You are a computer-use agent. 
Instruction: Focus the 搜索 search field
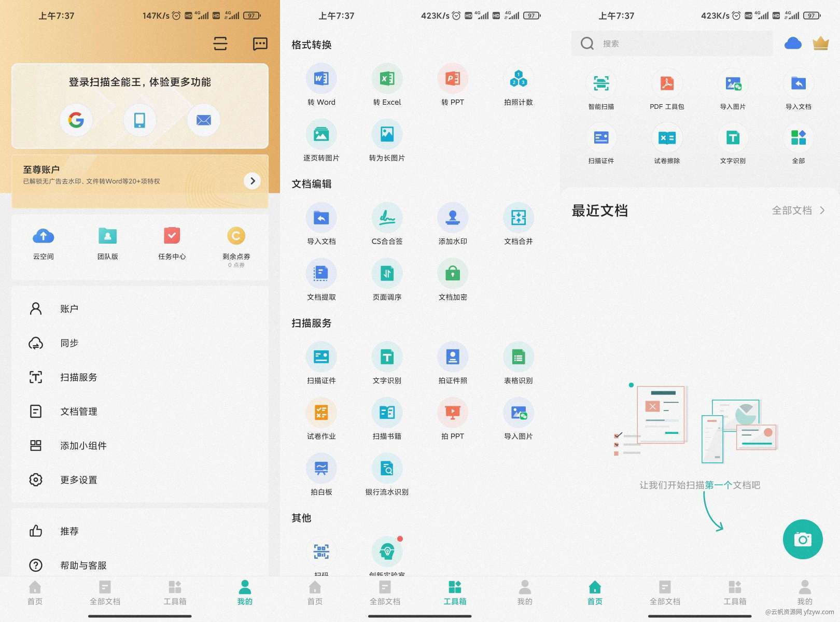672,44
